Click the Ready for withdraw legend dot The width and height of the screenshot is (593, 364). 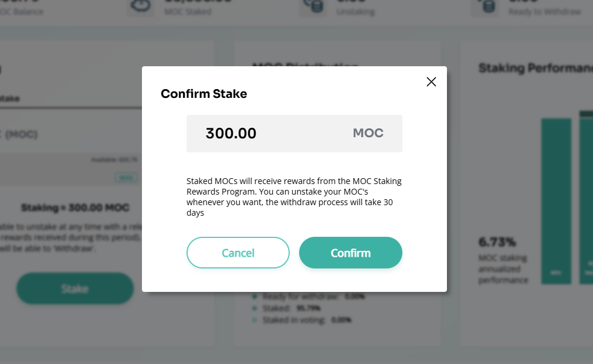point(254,297)
